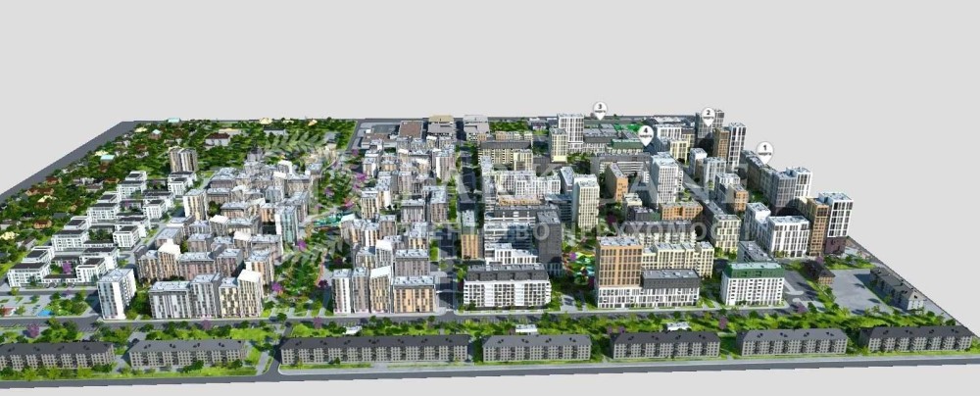The image size is (980, 396).
Task: Select map marker number 2
Action: [708, 115]
